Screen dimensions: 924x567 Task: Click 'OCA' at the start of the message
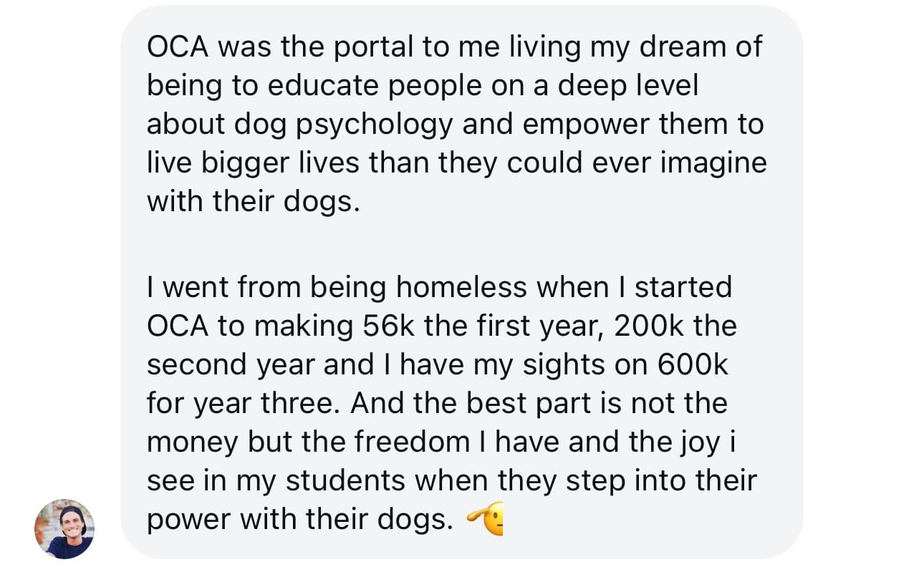click(177, 47)
